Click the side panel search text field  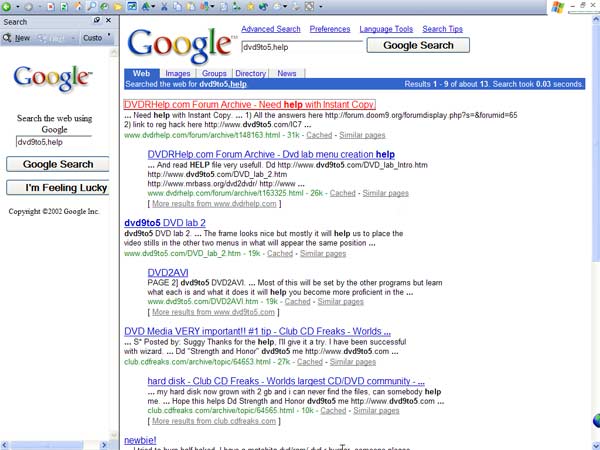(x=54, y=142)
